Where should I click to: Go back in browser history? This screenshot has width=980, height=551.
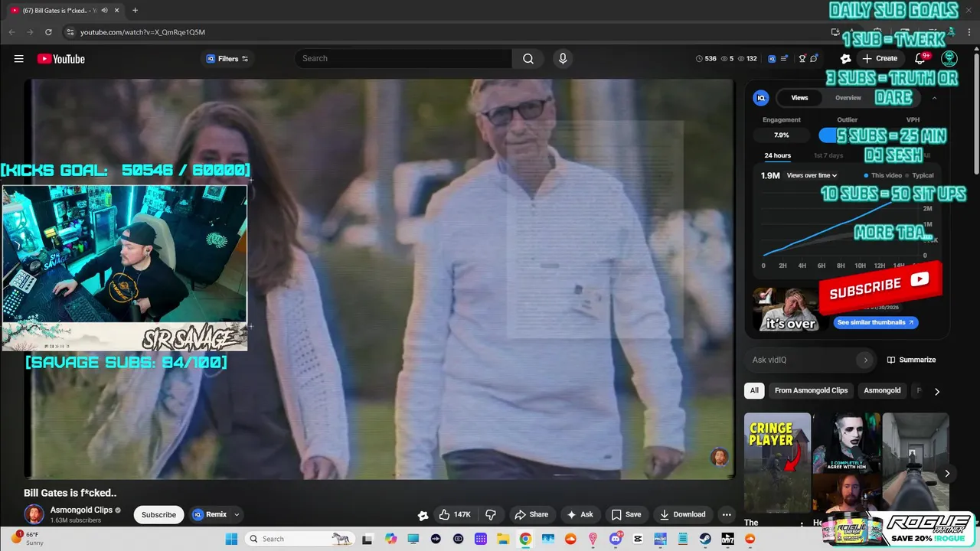[11, 32]
